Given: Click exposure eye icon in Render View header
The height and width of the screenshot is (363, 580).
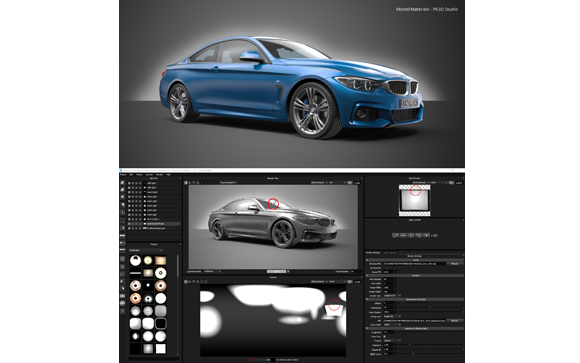Looking at the screenshot, I should coord(350,183).
